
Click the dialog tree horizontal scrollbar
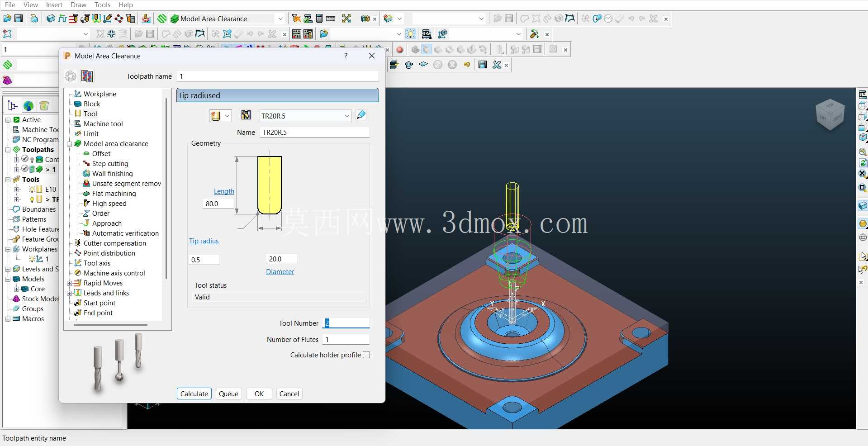click(x=110, y=324)
